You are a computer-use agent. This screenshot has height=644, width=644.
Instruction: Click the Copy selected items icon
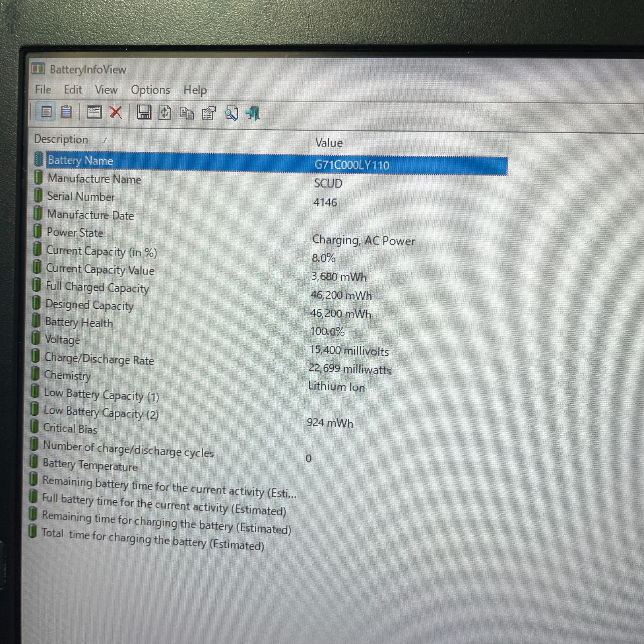point(187,114)
